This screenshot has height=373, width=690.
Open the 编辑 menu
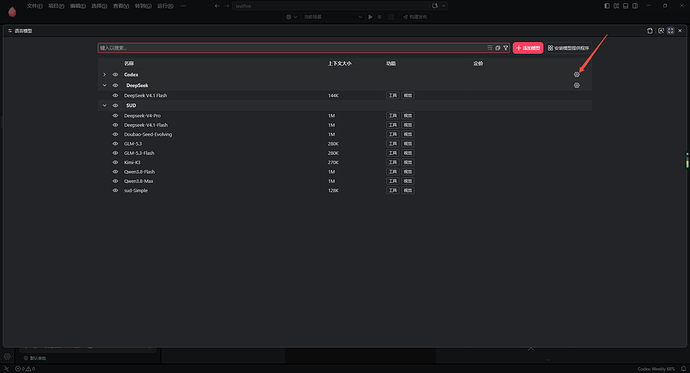pyautogui.click(x=77, y=6)
